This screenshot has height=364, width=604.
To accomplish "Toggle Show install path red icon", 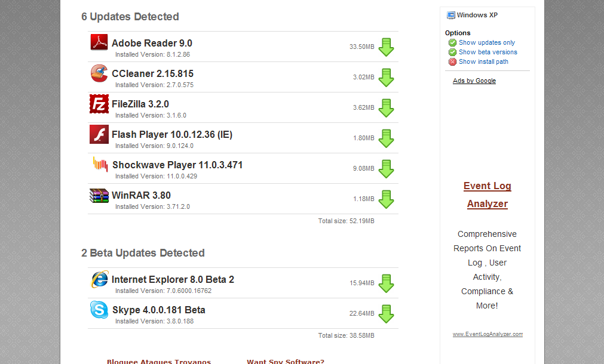I will pyautogui.click(x=453, y=62).
